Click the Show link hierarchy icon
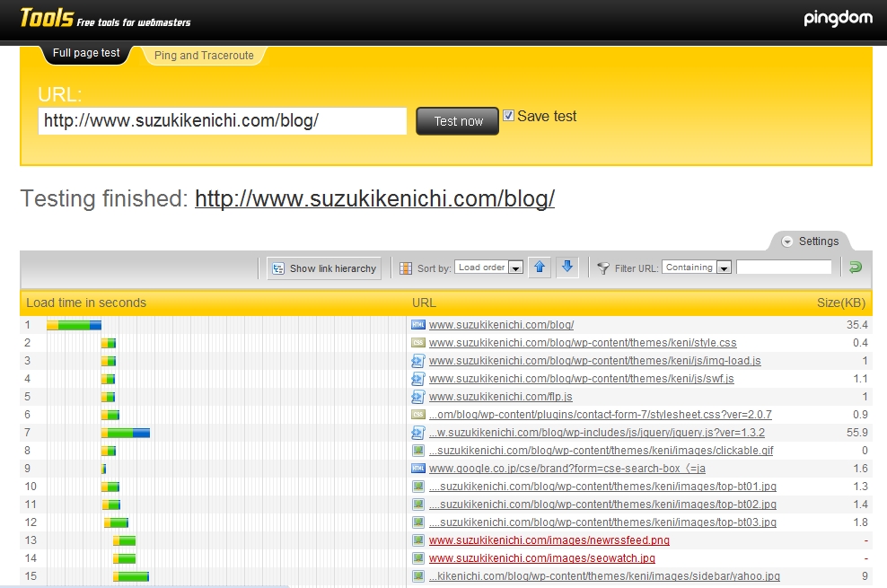Screen dimensions: 887x588 coord(278,268)
